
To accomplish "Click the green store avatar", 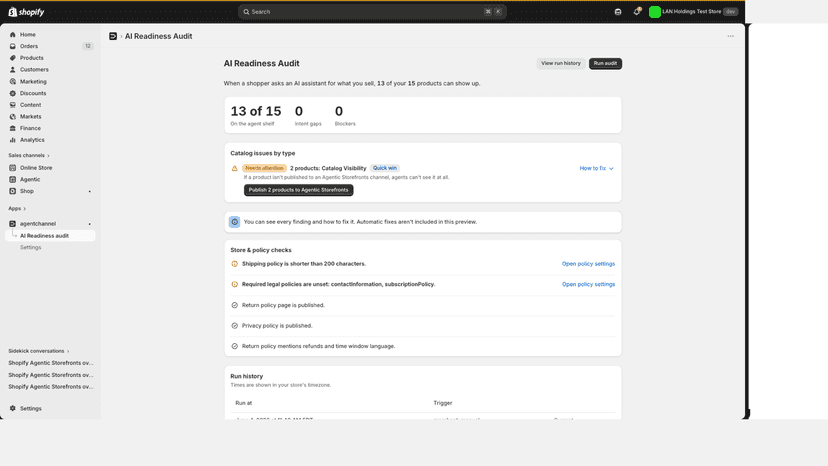I will pyautogui.click(x=655, y=12).
